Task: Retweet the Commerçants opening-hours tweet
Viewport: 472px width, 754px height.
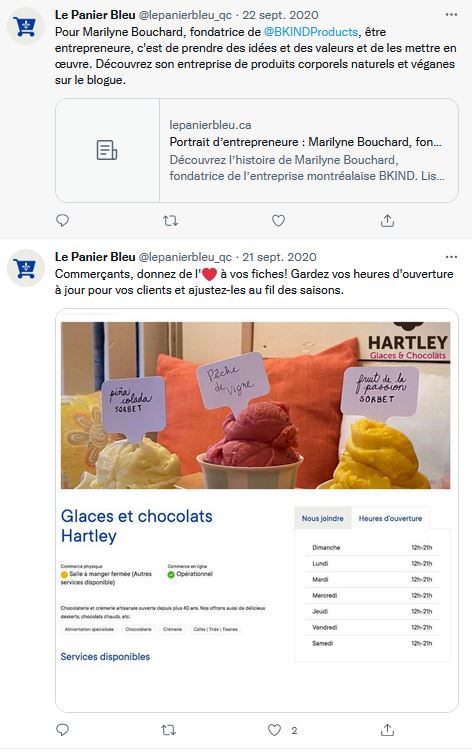Action: 168,730
